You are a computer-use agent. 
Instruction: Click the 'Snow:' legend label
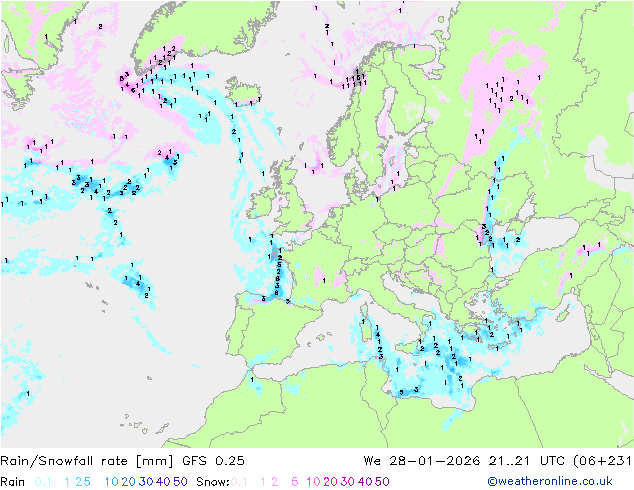pyautogui.click(x=213, y=482)
